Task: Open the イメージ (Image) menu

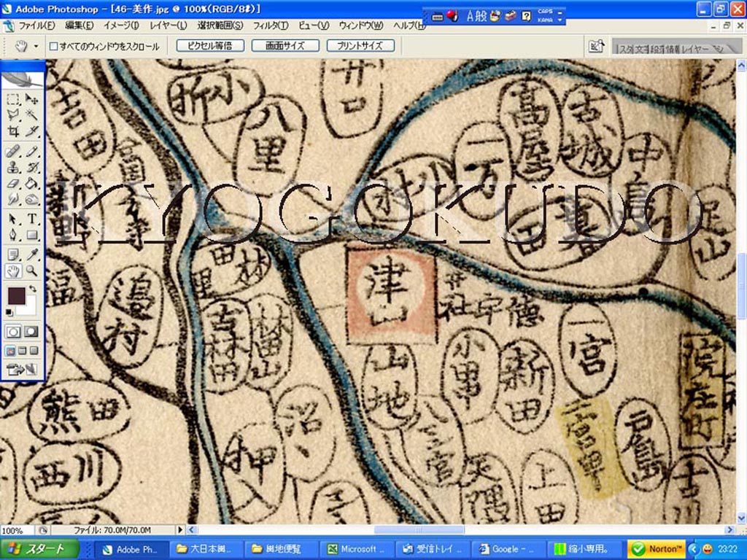Action: (x=122, y=26)
